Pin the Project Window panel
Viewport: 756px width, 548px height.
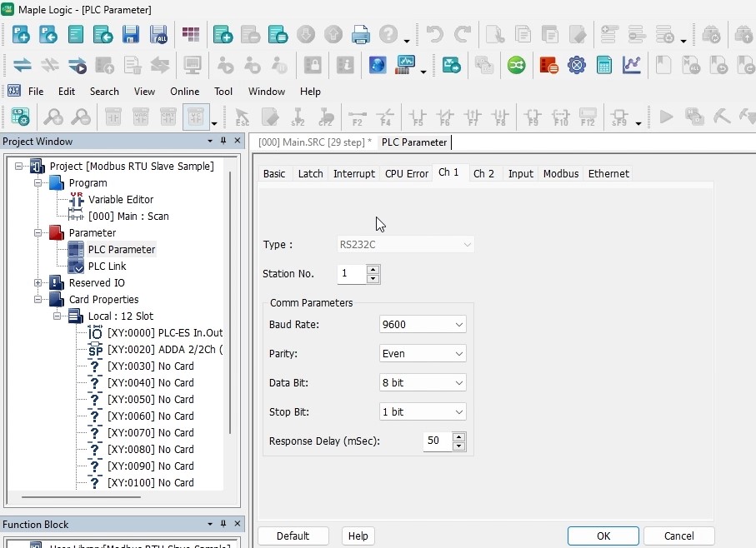223,141
